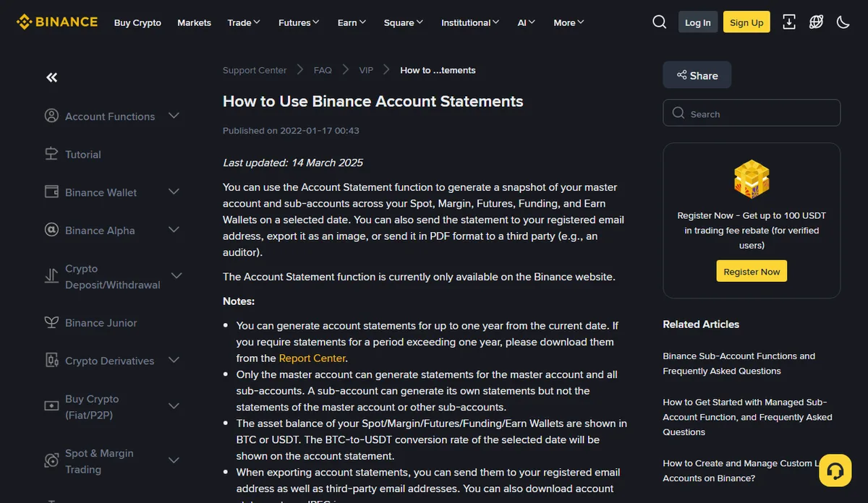
Task: Click the gold gift box image
Action: coord(752,179)
